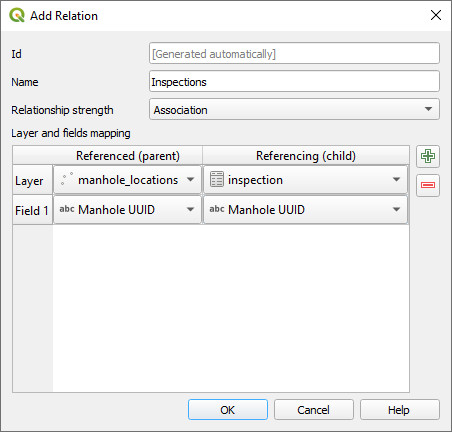Click the green plus add field icon
The image size is (452, 432).
pyautogui.click(x=428, y=156)
